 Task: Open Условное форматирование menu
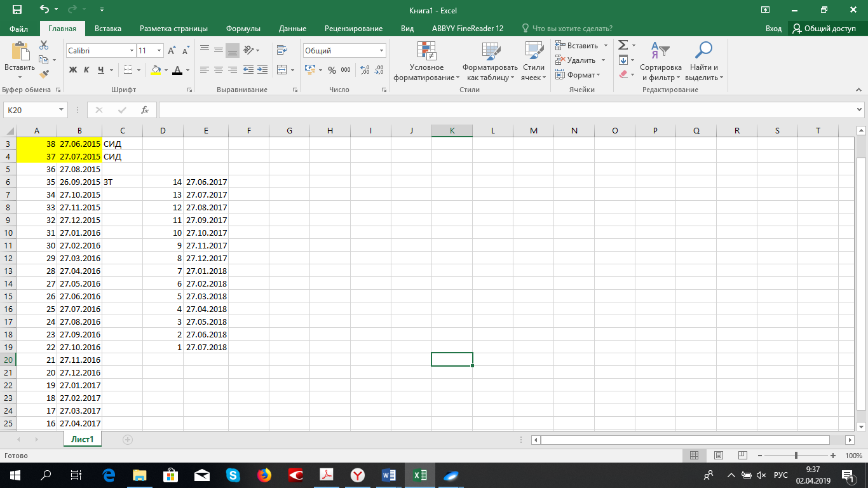point(426,62)
